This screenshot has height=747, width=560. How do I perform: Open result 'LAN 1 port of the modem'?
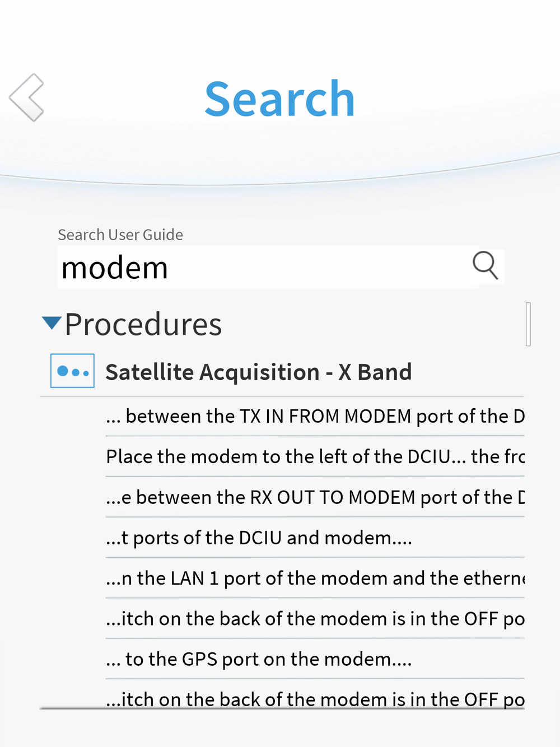(315, 578)
